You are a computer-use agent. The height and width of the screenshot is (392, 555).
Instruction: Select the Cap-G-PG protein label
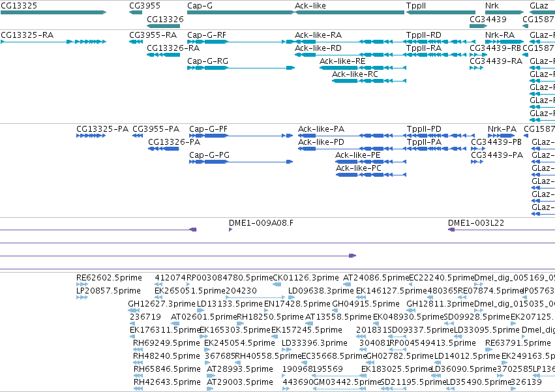pos(209,155)
